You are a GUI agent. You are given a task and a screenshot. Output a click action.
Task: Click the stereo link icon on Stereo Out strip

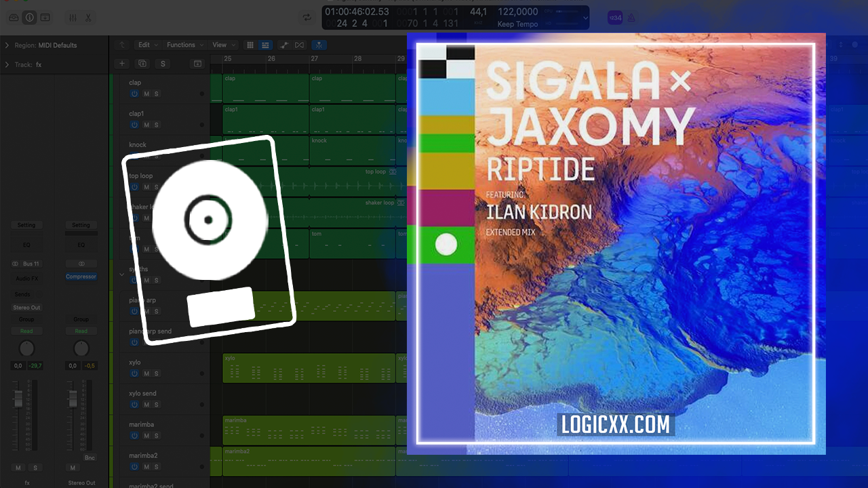click(x=81, y=263)
